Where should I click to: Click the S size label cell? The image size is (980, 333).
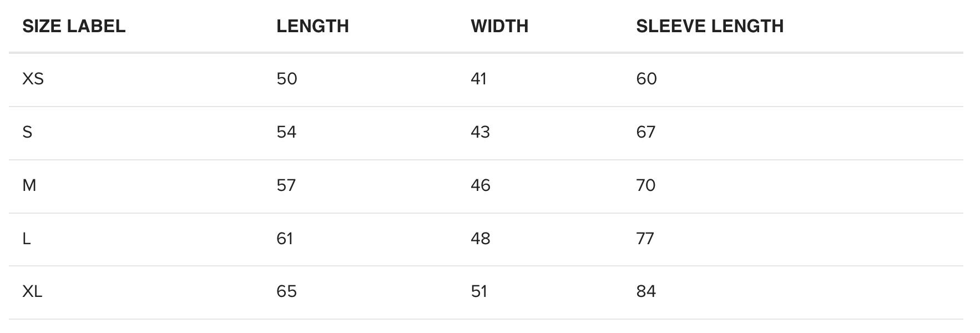pos(27,132)
